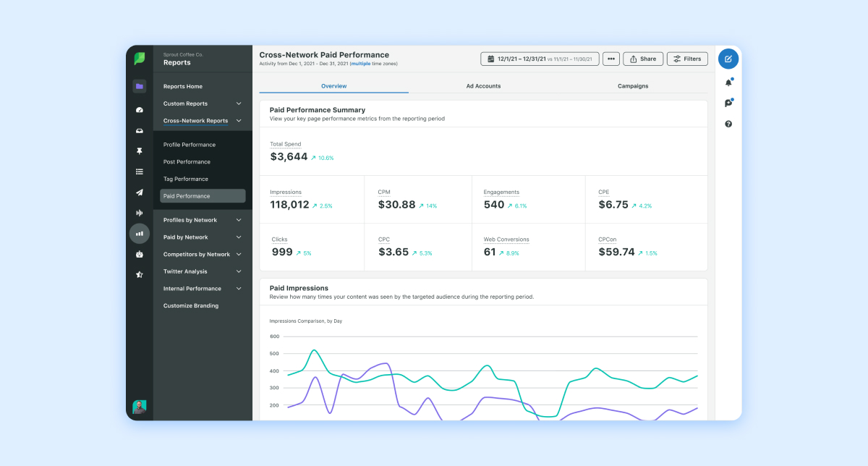The width and height of the screenshot is (868, 466).
Task: Select the Reports bar chart icon
Action: pyautogui.click(x=140, y=234)
